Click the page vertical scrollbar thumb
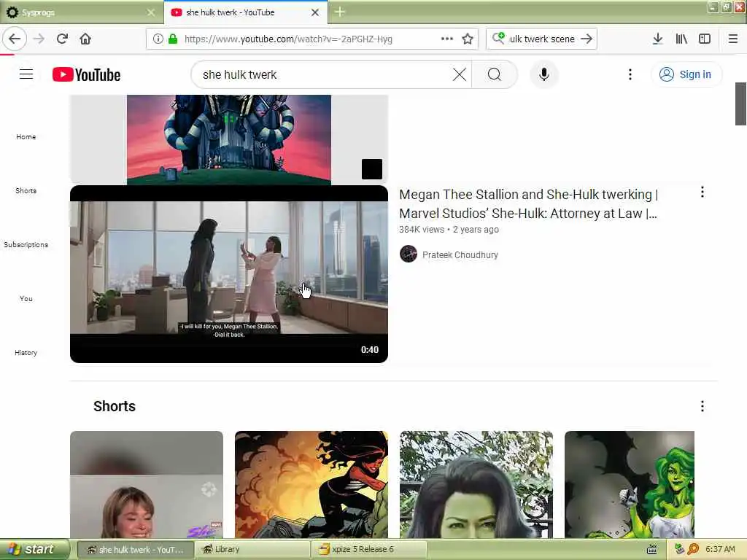The image size is (747, 560). click(x=740, y=104)
